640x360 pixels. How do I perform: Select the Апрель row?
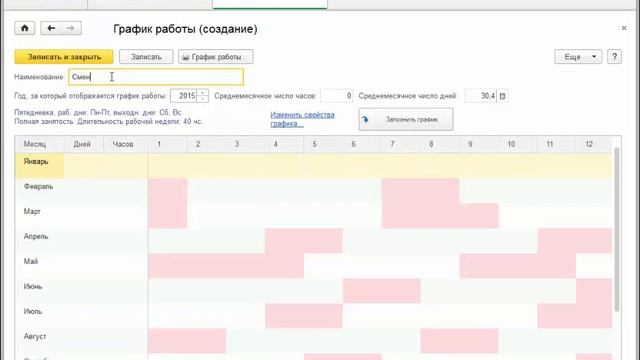(x=313, y=241)
